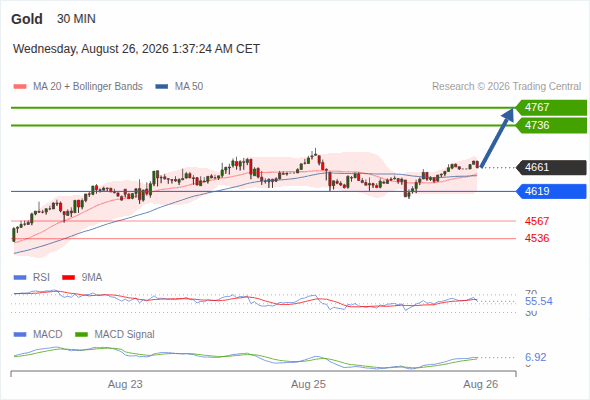Click the MACD value 6.92 label
This screenshot has height=400, width=590.
pyautogui.click(x=535, y=357)
